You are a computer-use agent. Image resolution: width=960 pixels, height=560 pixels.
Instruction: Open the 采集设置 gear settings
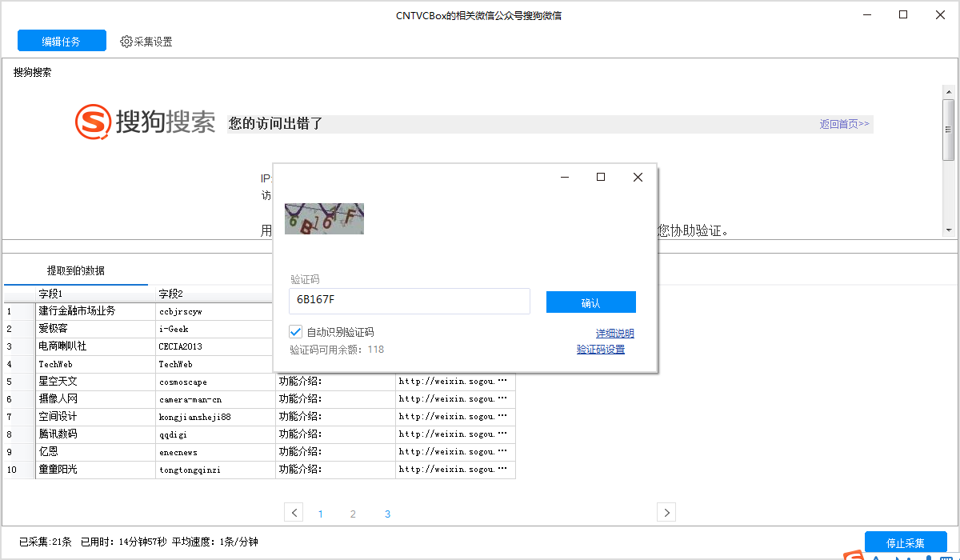(146, 42)
